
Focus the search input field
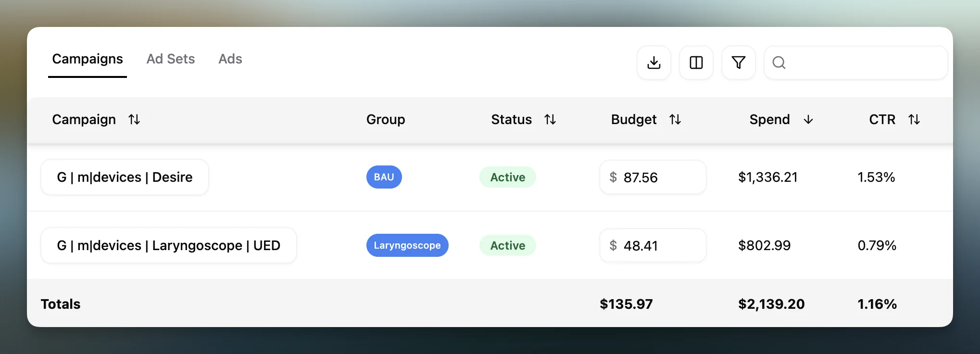tap(856, 63)
